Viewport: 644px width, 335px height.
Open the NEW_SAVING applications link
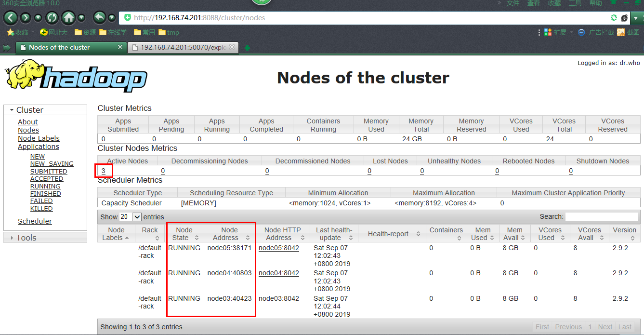(52, 164)
